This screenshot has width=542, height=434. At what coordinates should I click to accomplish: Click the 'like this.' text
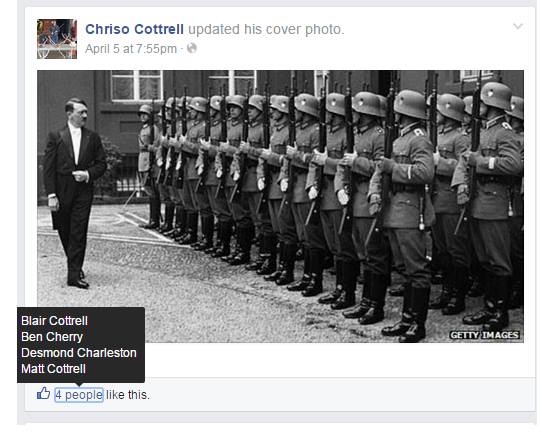(128, 395)
